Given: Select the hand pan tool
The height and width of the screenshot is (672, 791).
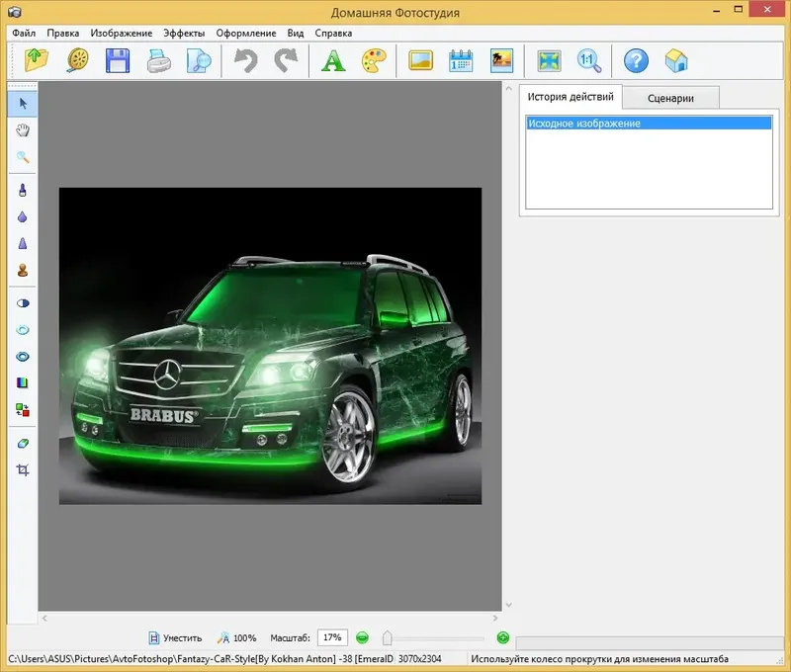Looking at the screenshot, I should tap(23, 129).
